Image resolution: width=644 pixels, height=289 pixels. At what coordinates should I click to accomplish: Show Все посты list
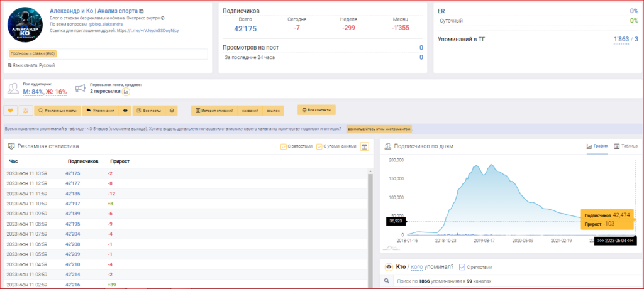[148, 111]
